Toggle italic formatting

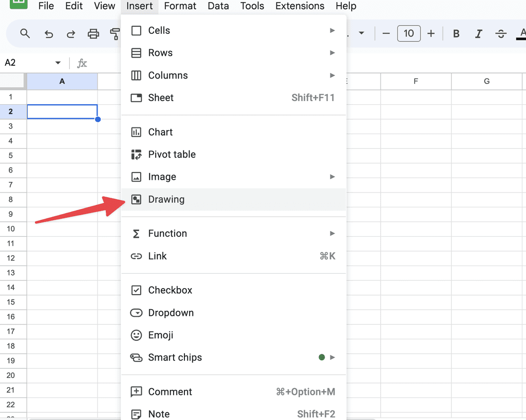478,33
